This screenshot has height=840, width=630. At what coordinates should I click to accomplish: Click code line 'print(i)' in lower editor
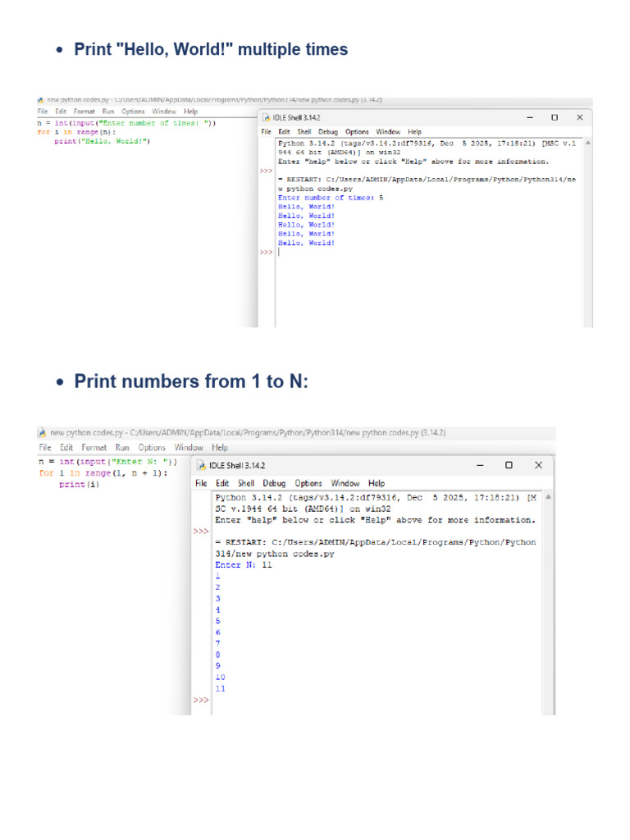(x=80, y=484)
